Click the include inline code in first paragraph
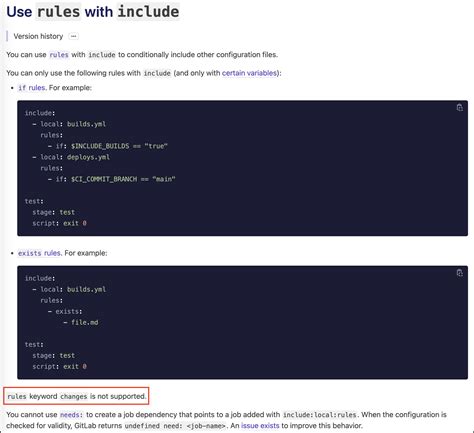The width and height of the screenshot is (474, 433). (x=102, y=55)
